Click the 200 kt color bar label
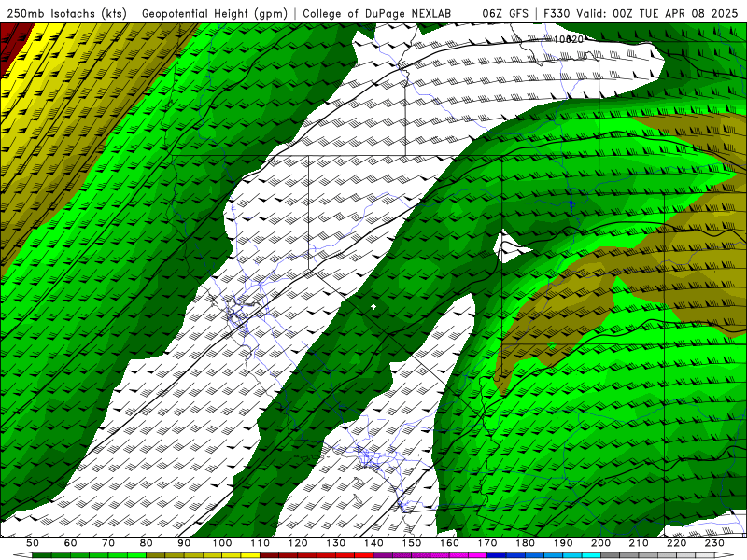Screen dimensions: 747x560 [x=600, y=543]
